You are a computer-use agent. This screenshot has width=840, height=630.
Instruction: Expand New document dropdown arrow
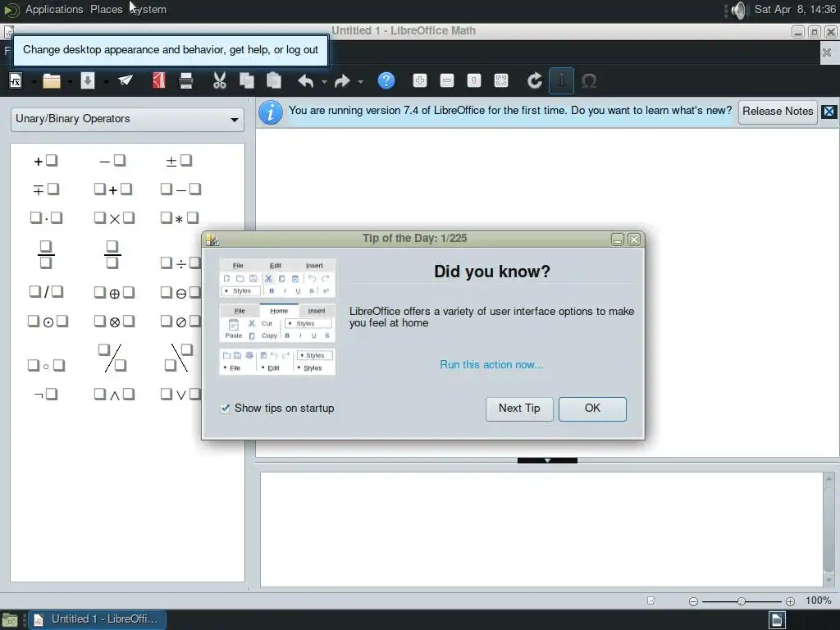(x=34, y=82)
